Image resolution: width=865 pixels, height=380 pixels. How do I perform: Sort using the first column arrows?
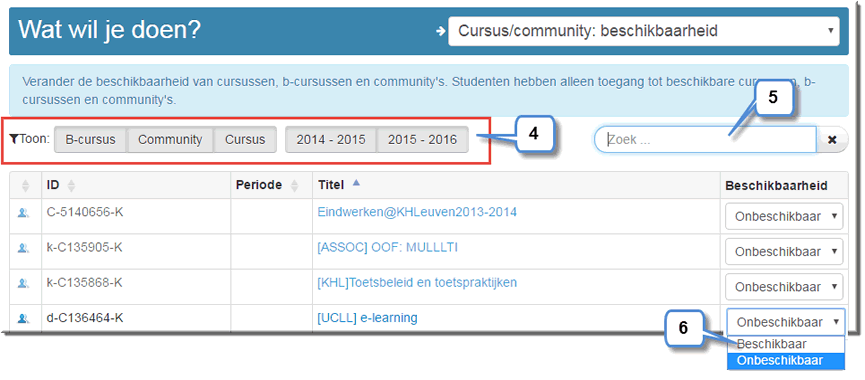click(x=25, y=186)
